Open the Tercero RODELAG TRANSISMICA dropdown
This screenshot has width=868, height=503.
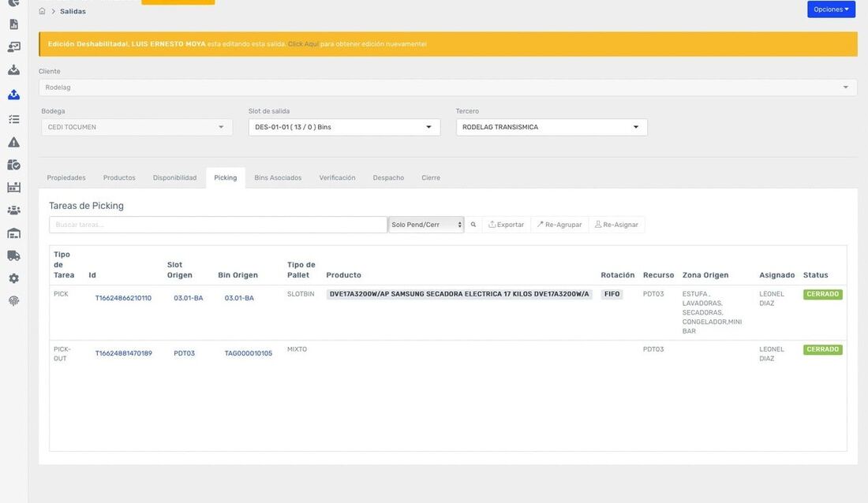click(x=552, y=127)
